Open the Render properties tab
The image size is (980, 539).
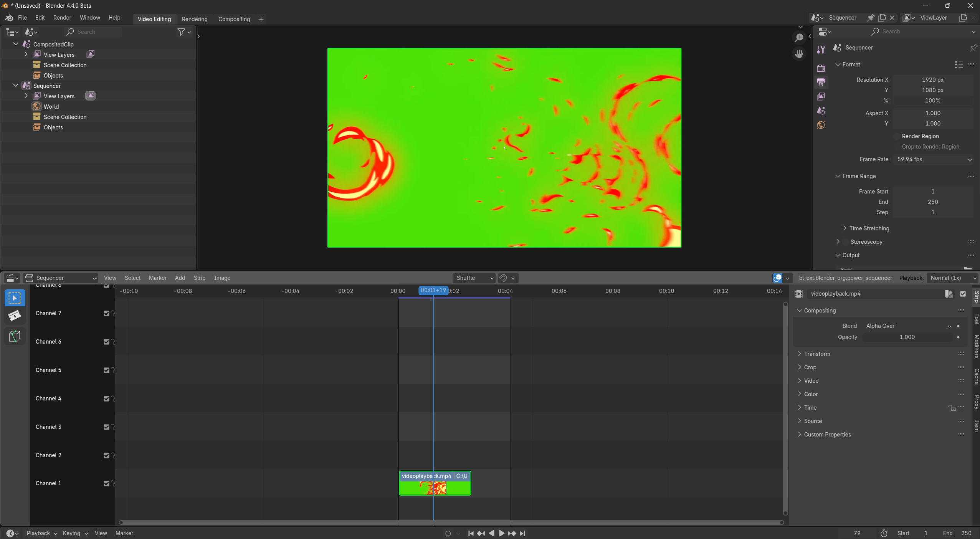coord(821,68)
